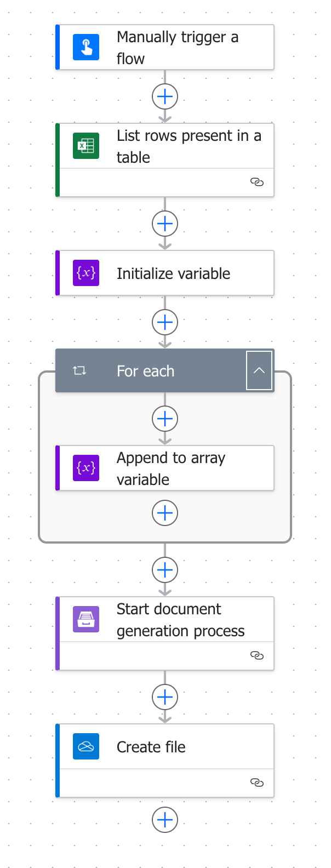Add action below Append to array variable

click(x=165, y=513)
